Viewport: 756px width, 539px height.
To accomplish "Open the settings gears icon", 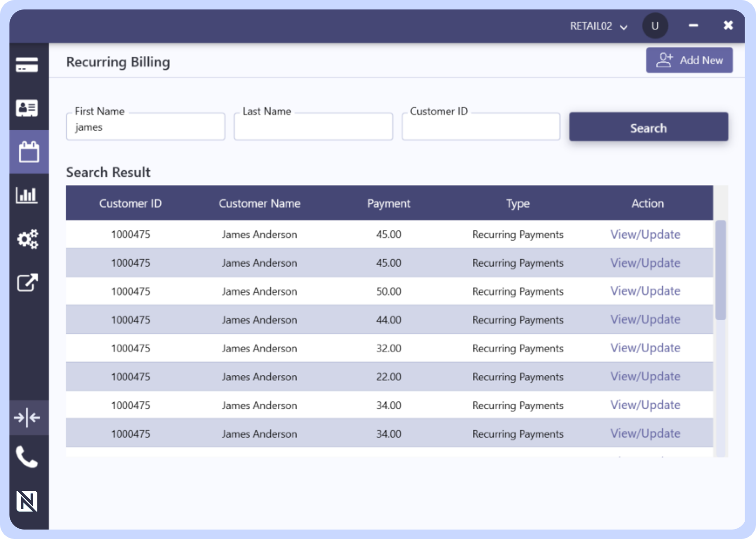I will pos(28,239).
